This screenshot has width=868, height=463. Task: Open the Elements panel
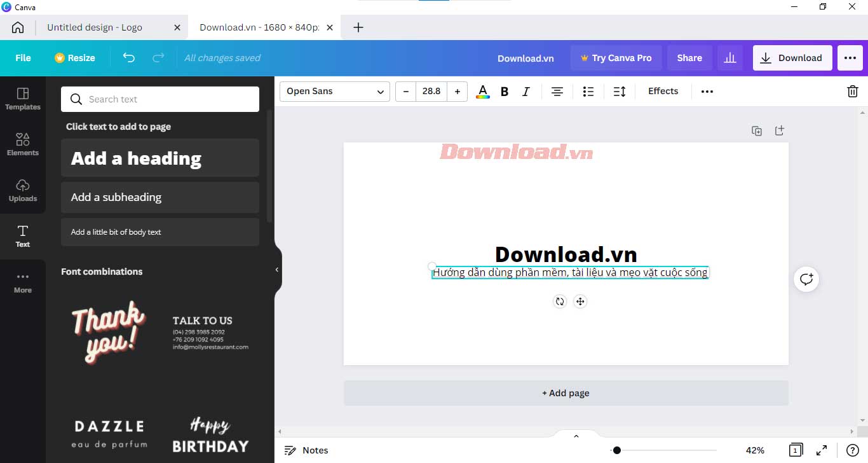(22, 144)
